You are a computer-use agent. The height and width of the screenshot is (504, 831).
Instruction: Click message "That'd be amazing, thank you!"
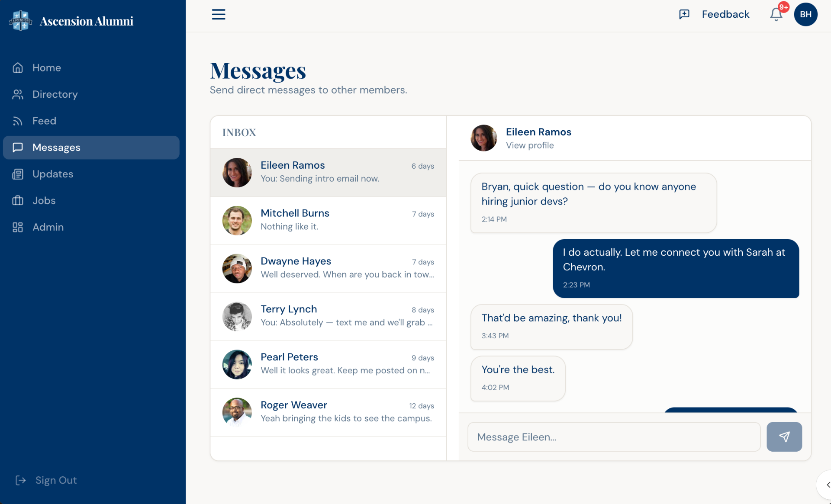[551, 327]
